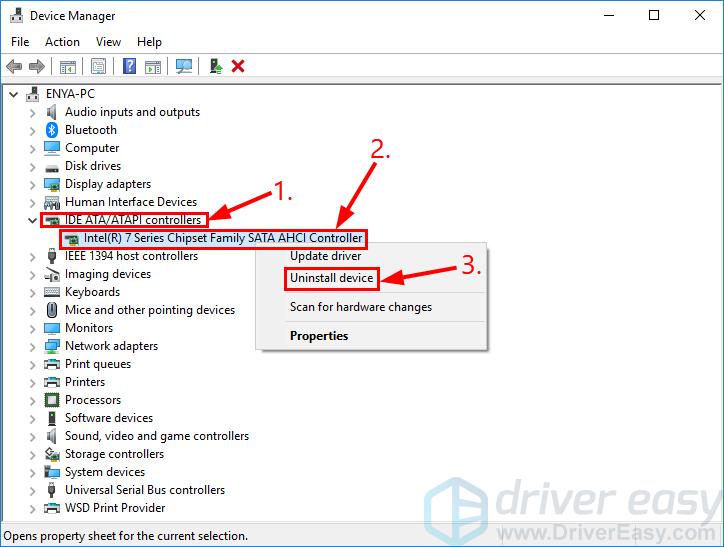This screenshot has height=547, width=724.
Task: Open the Action menu
Action: coord(62,42)
